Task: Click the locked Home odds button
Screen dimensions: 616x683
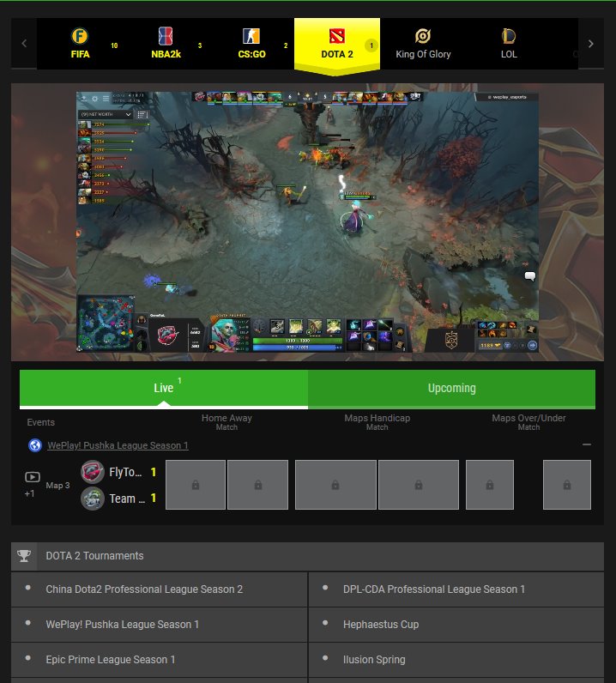Action: [x=196, y=485]
